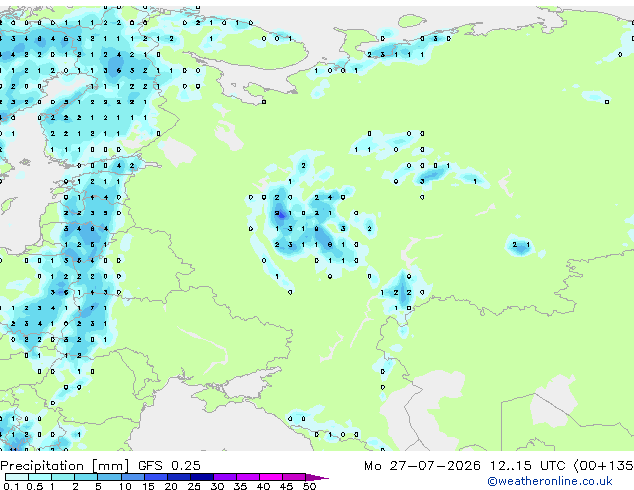Select legend swatch between 40 and 45
Screen dimensions: 634x490
[271, 477]
